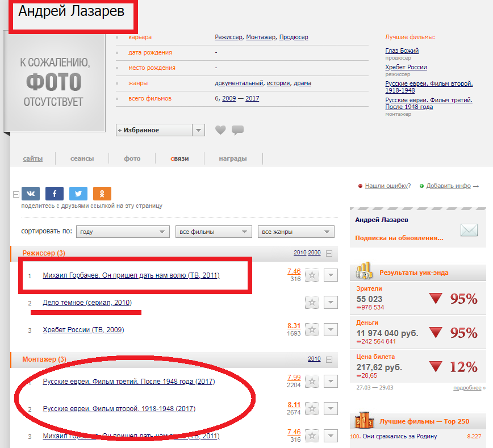Open the sort by году dropdown
Image resolution: width=493 pixels, height=448 pixels.
[x=123, y=232]
